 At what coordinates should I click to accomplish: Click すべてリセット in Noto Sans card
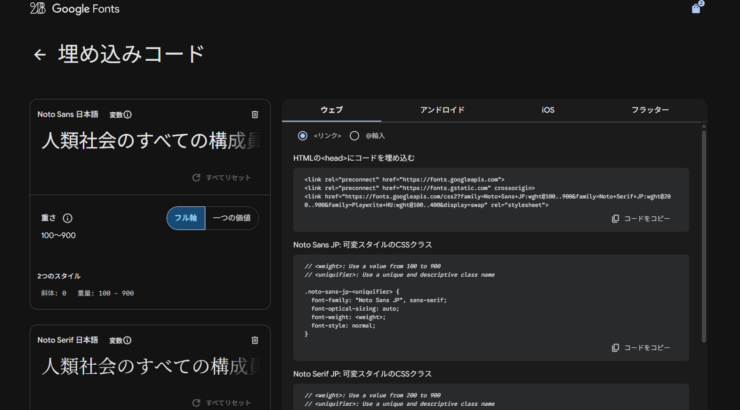point(228,178)
